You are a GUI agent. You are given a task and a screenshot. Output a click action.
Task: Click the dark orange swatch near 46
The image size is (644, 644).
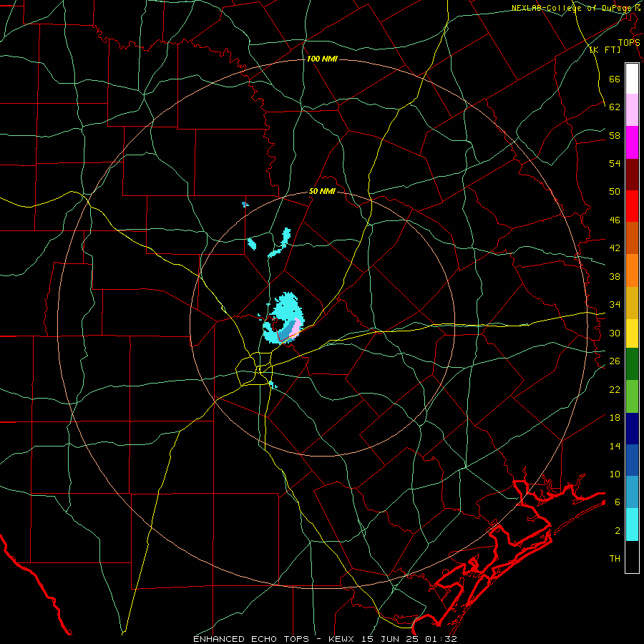pos(632,238)
